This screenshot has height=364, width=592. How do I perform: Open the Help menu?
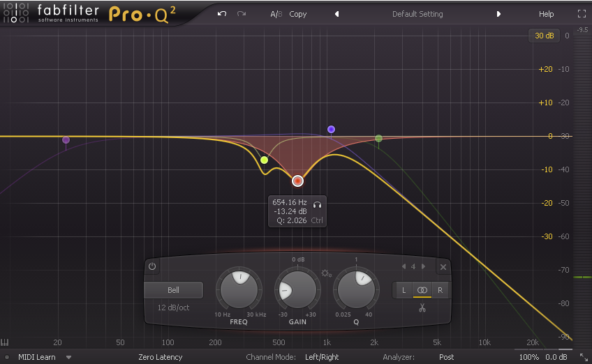546,14
